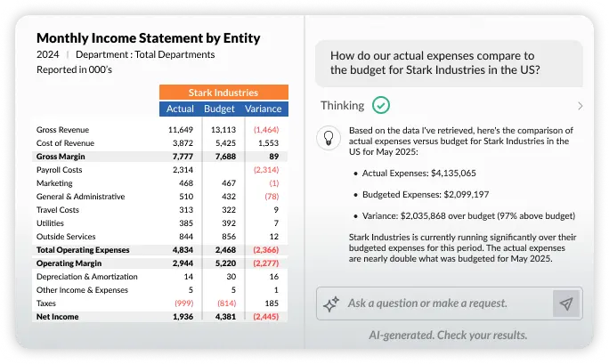Click the green Thinking checkmark icon
This screenshot has height=364, width=609.
(381, 105)
